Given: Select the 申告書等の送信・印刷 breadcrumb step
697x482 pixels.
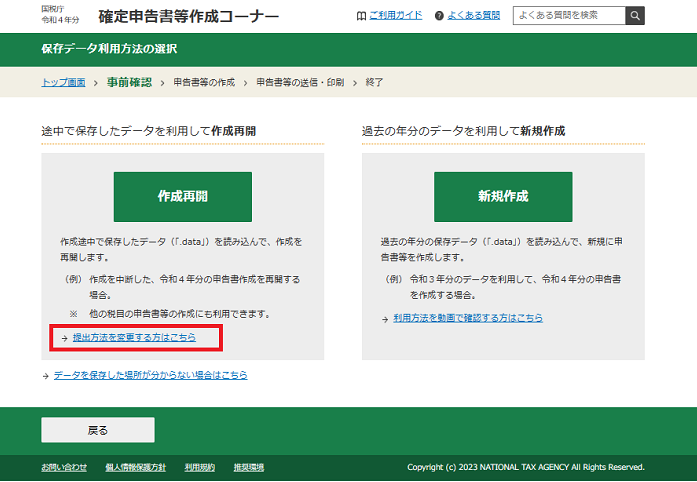Looking at the screenshot, I should (x=301, y=82).
